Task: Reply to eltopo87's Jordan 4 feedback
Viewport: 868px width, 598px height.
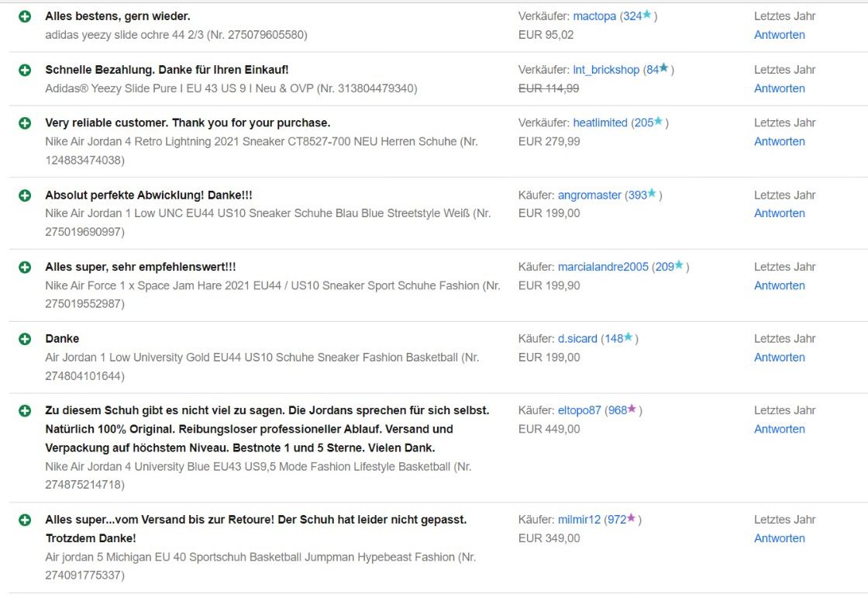Action: 779,429
